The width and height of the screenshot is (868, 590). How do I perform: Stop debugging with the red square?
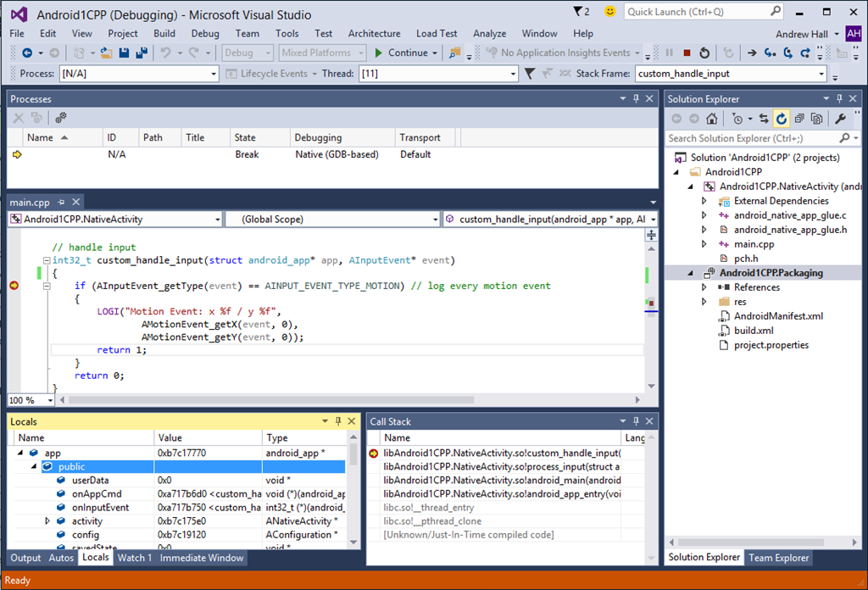(687, 53)
